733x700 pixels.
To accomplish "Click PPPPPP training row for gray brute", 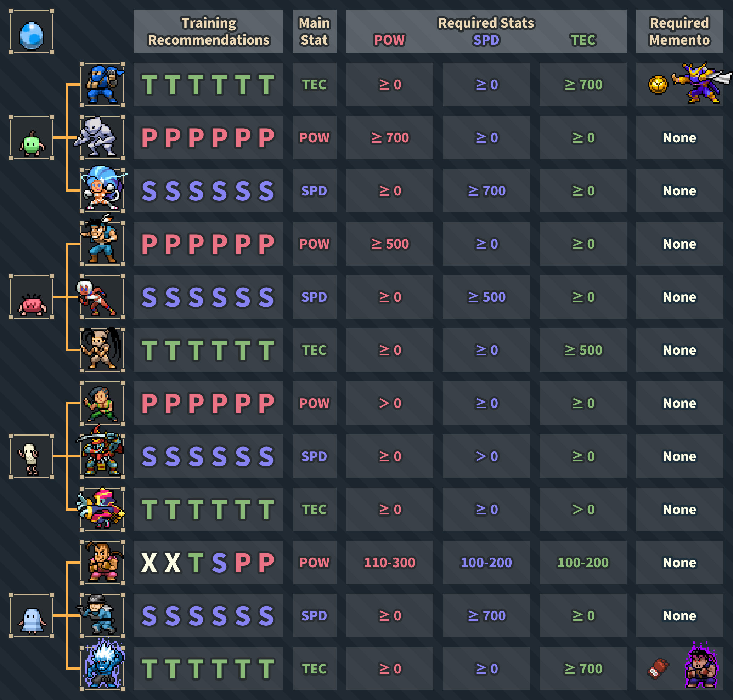I will (x=208, y=138).
